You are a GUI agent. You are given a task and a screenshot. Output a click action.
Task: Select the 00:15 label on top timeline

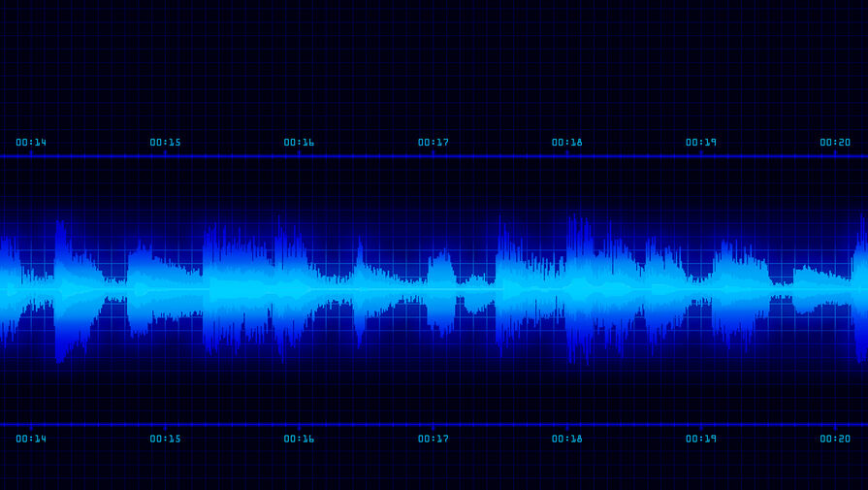165,143
